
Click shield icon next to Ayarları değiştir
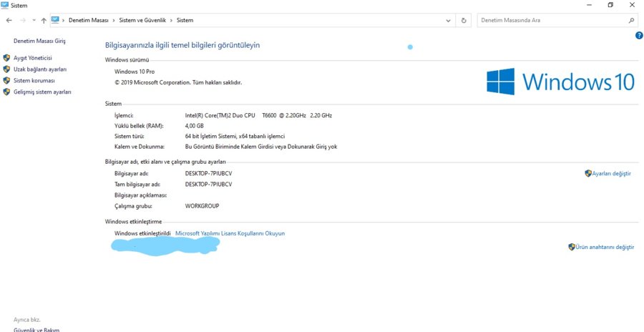point(588,173)
